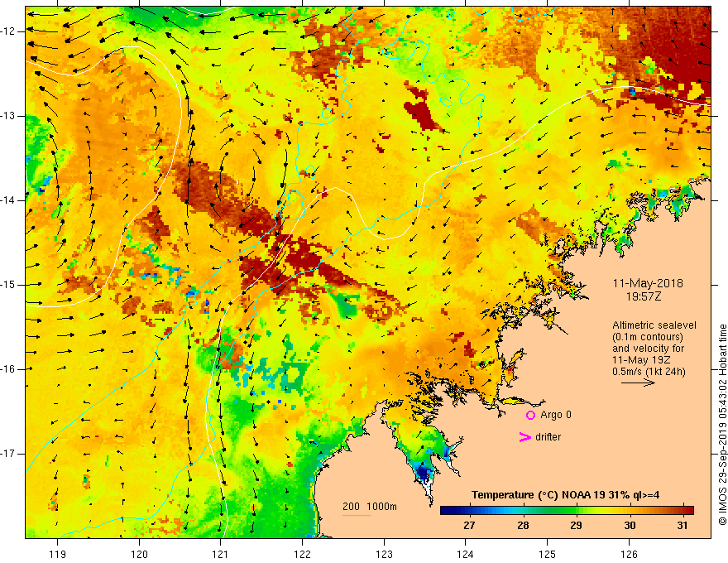Click the Temperature NOAA 19 title text
728x563 pixels.
[x=565, y=495]
